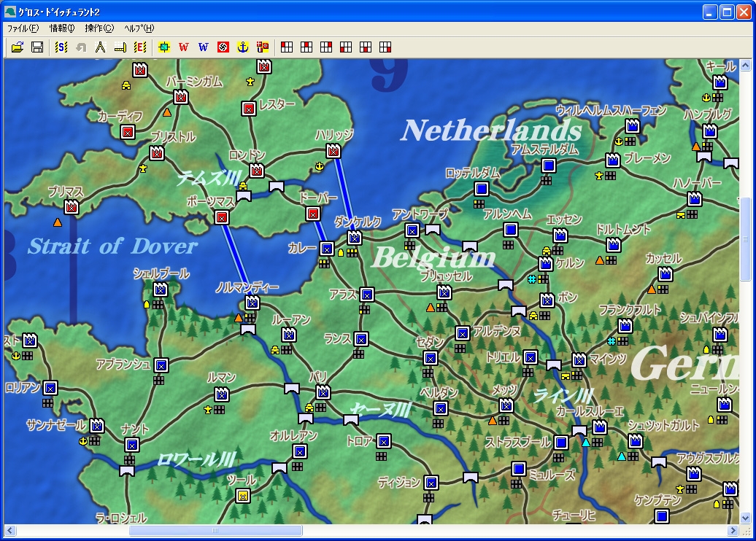The image size is (756, 541).
Task: Select grid icon with top-right red cell
Action: 326,47
